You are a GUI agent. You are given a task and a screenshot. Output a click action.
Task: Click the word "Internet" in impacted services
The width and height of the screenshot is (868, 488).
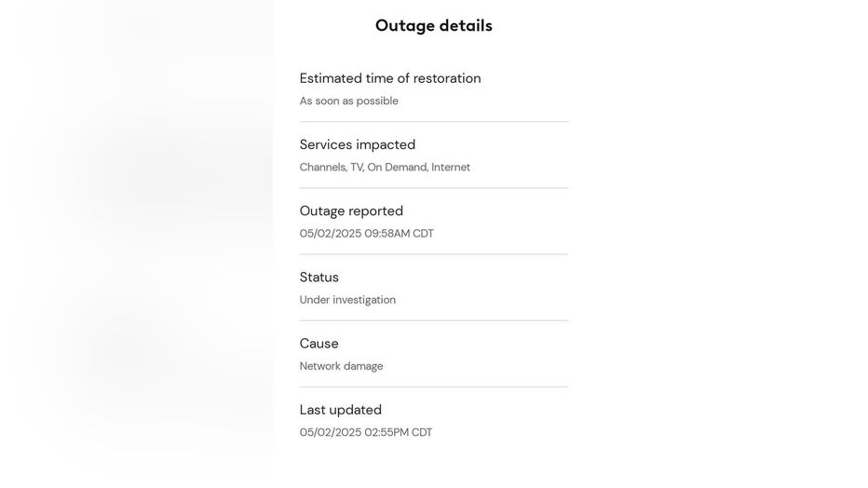tap(451, 167)
